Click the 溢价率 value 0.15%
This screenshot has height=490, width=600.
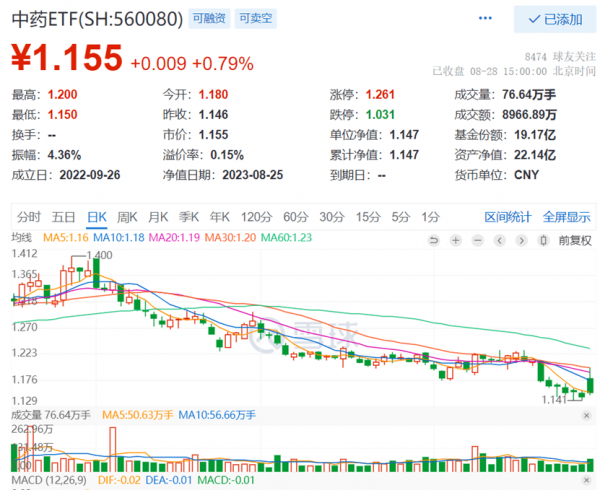point(227,155)
